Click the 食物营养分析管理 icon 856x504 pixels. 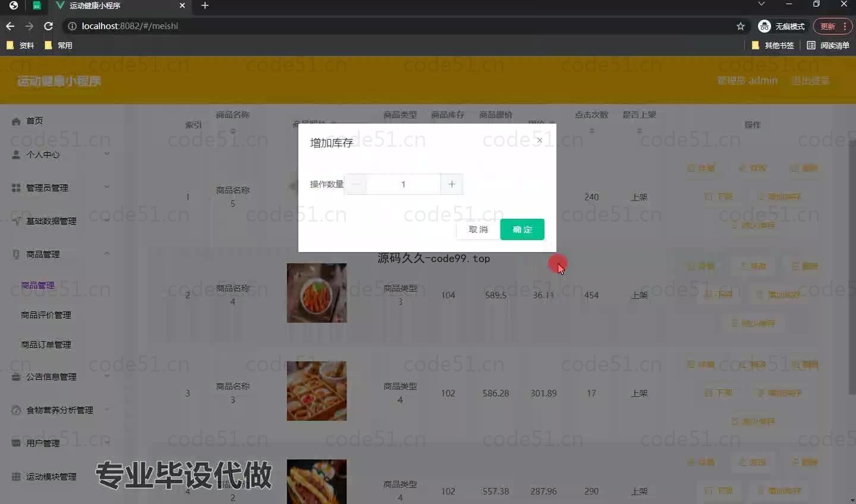tap(16, 410)
